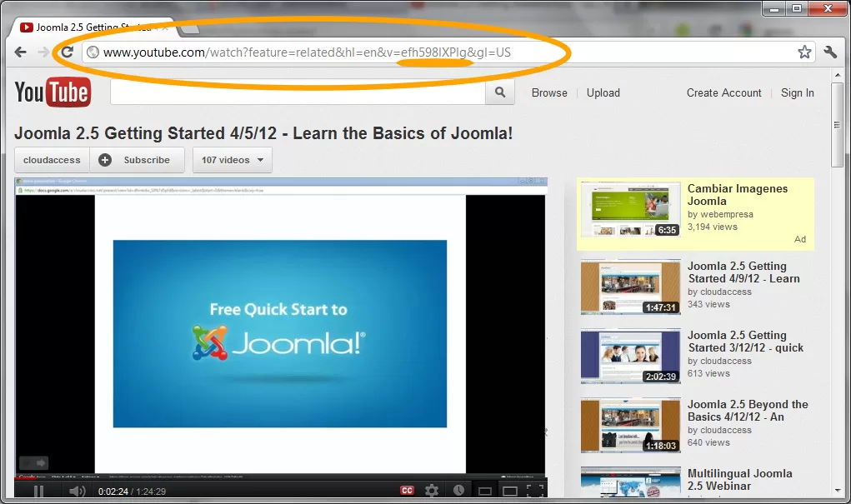Click the video progress bar
Viewport: 851px width, 504px height.
pos(281,477)
